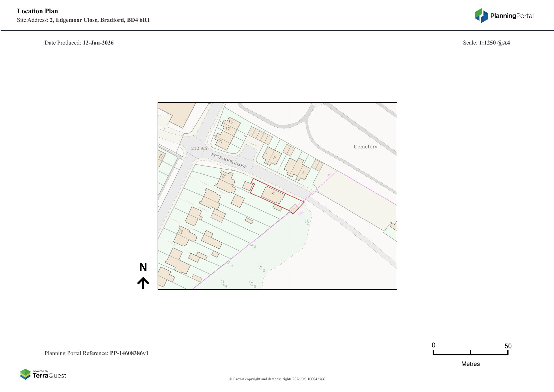Click the site address text

tap(100, 20)
